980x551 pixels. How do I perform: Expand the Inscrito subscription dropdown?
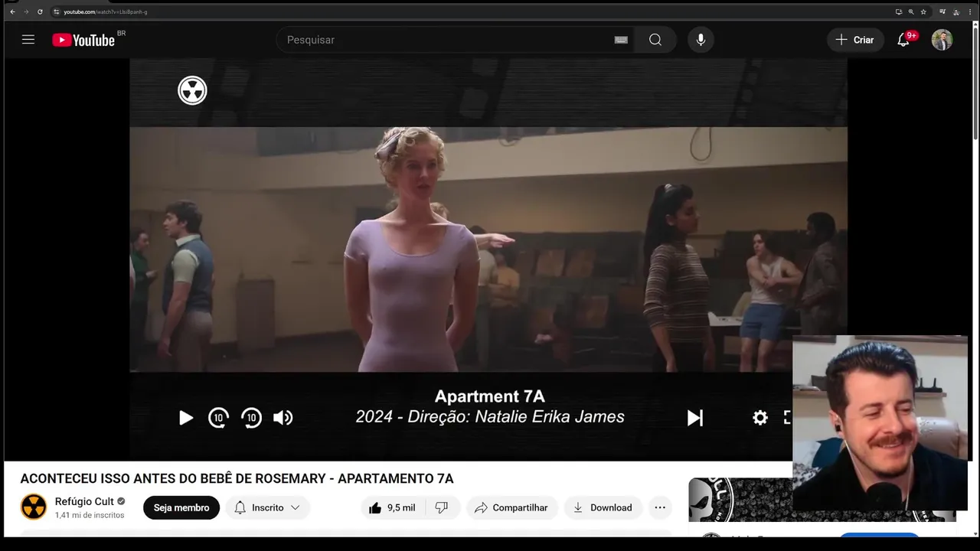(x=267, y=507)
